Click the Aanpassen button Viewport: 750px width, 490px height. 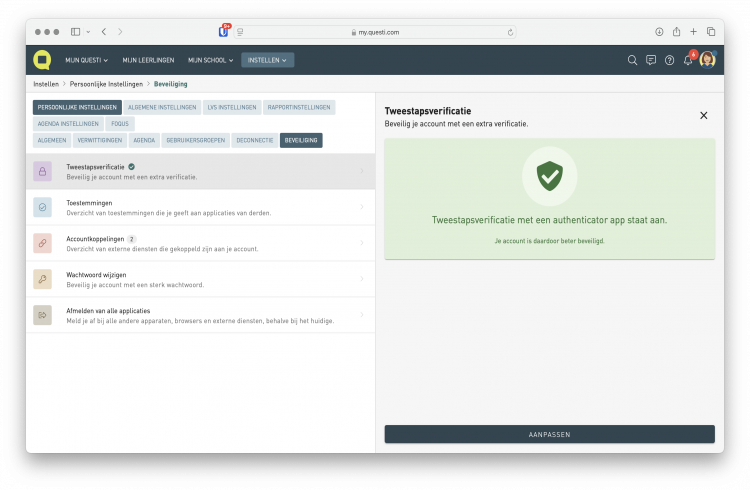[550, 434]
